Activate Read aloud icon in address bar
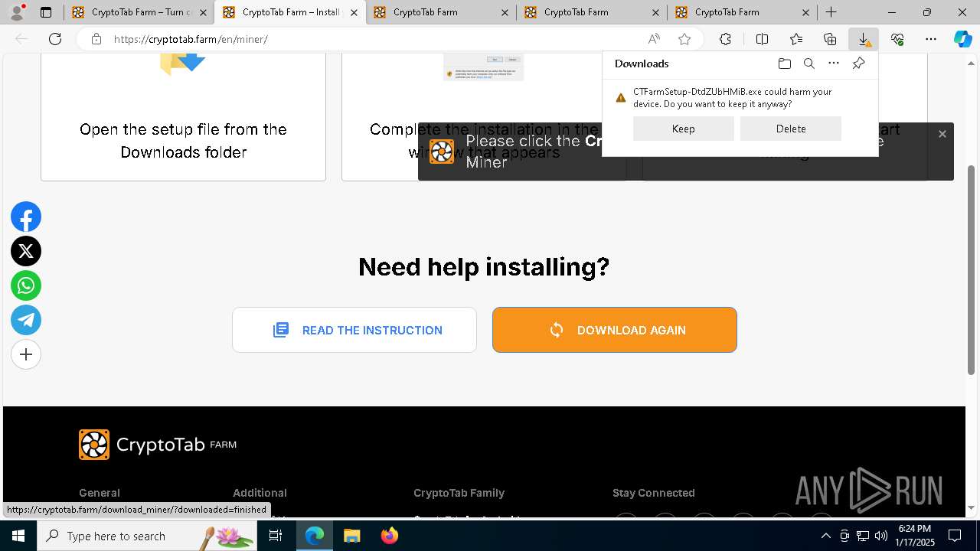Screen dimensions: 980x551 pos(654,39)
